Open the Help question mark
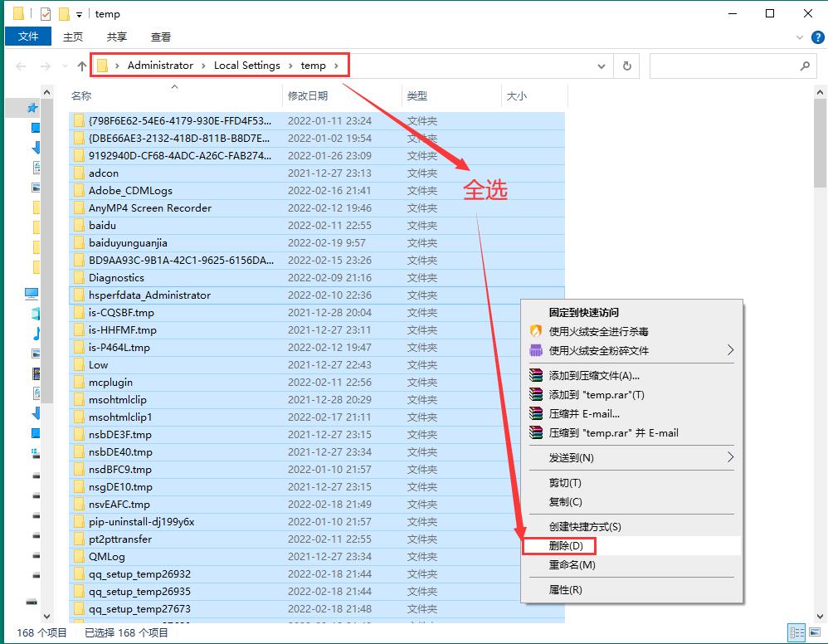This screenshot has height=644, width=828. (818, 37)
